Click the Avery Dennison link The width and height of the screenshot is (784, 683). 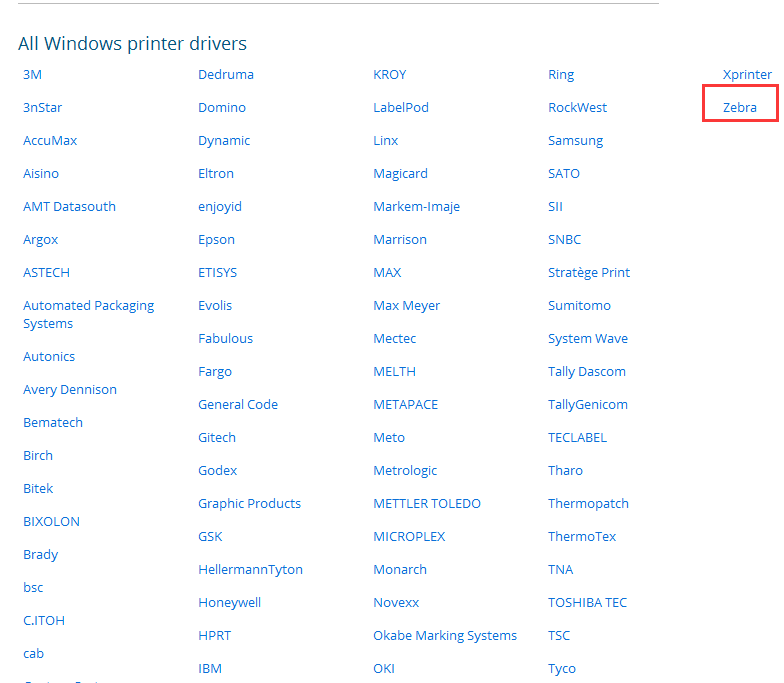click(x=70, y=389)
